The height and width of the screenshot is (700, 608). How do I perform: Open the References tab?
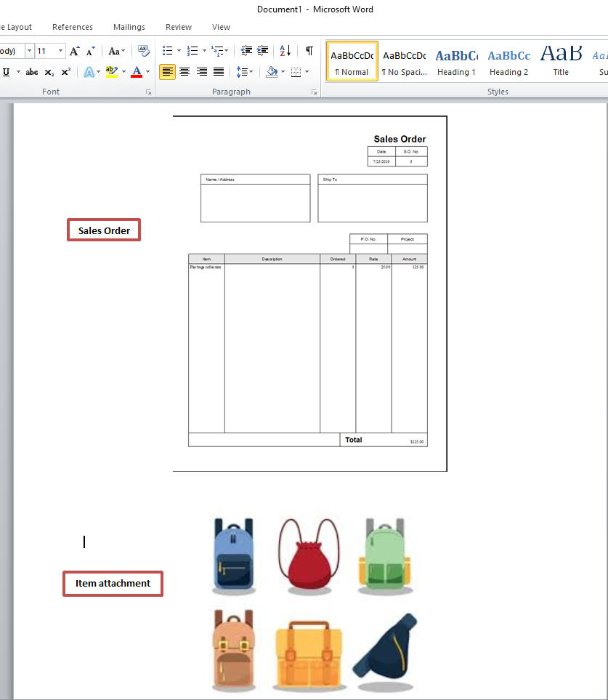[73, 27]
